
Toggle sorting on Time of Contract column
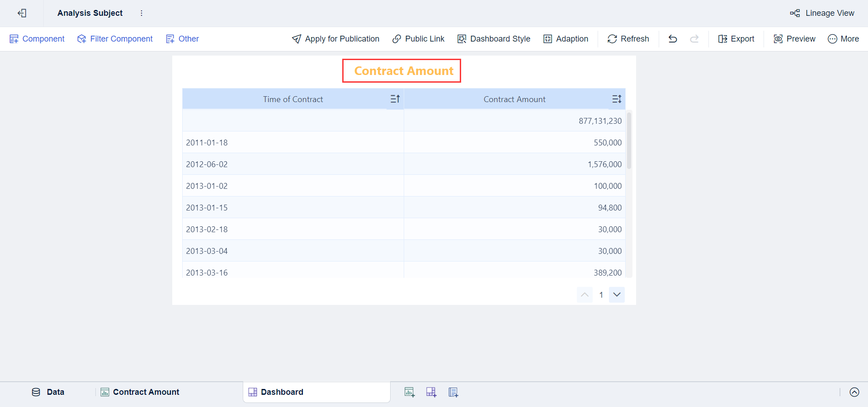(394, 99)
